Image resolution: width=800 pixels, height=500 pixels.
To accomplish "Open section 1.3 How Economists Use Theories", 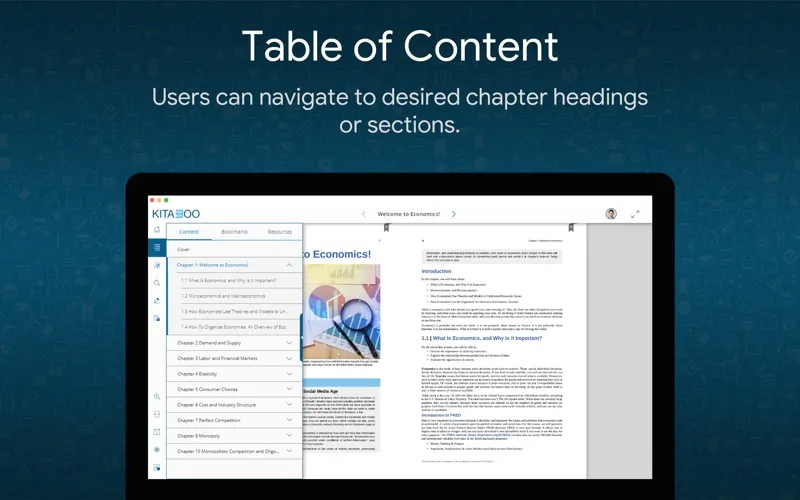I will click(233, 311).
